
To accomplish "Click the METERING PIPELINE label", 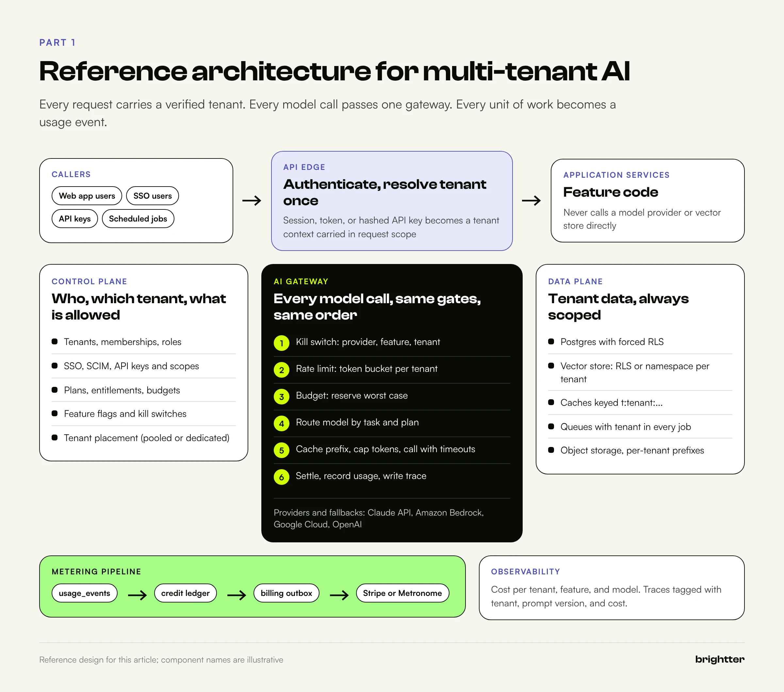I will point(96,571).
